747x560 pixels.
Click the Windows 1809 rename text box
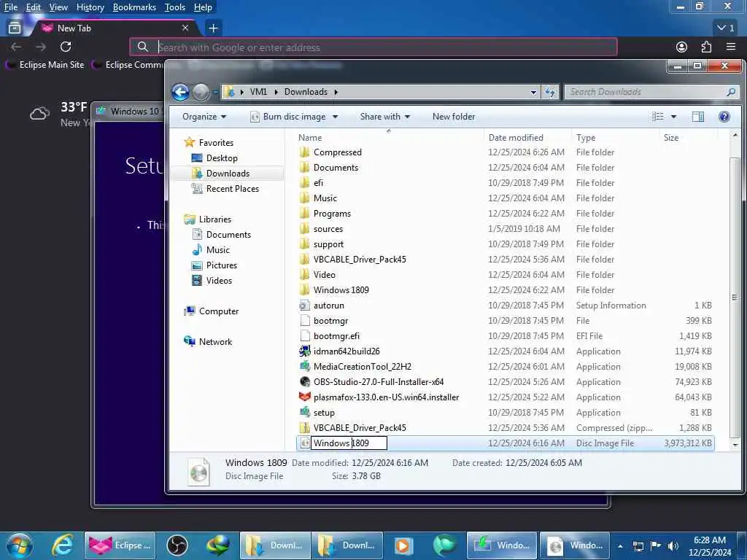click(349, 443)
